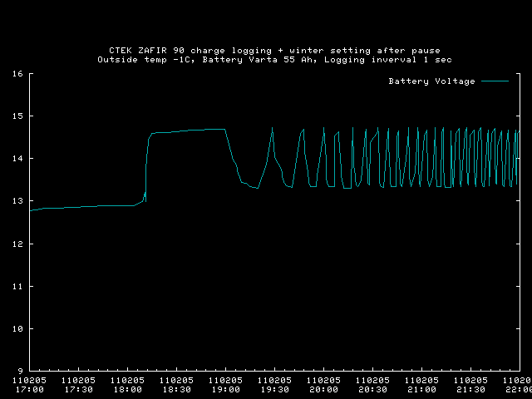
Task: Select the 15 y-axis tick label
Action: coord(17,116)
